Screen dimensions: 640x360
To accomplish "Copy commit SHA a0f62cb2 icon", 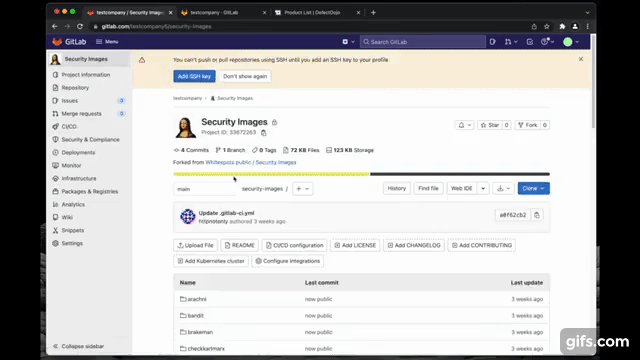I will (x=537, y=215).
